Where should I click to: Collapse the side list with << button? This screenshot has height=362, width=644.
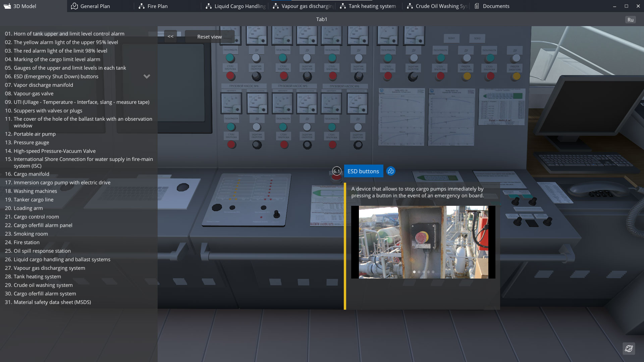tap(170, 37)
